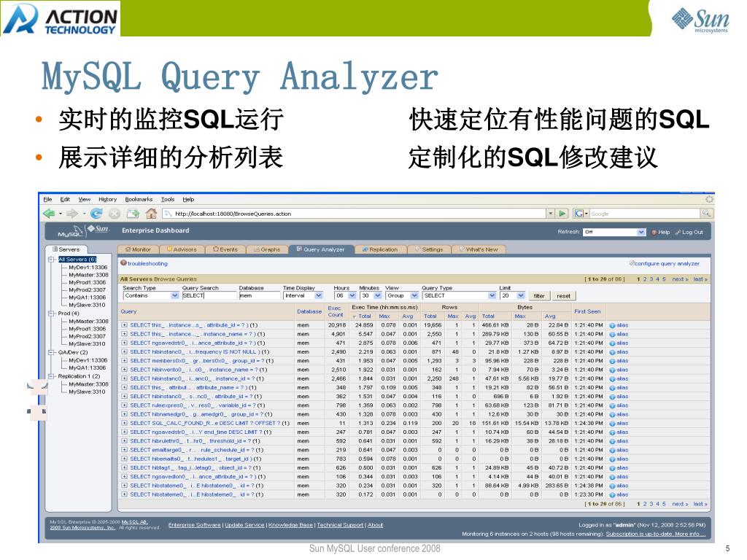
Task: Click the browser Back arrow icon
Action: coord(49,214)
